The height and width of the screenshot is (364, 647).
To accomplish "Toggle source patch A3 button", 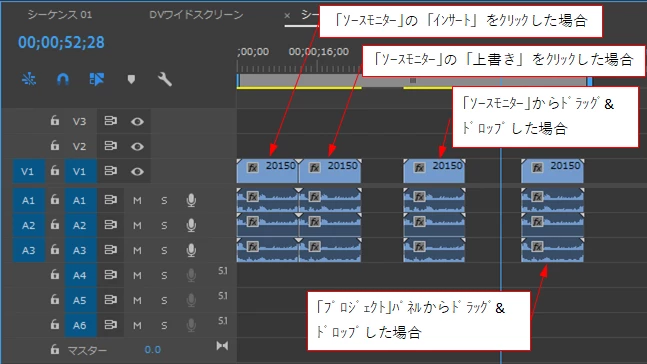I will [28, 250].
